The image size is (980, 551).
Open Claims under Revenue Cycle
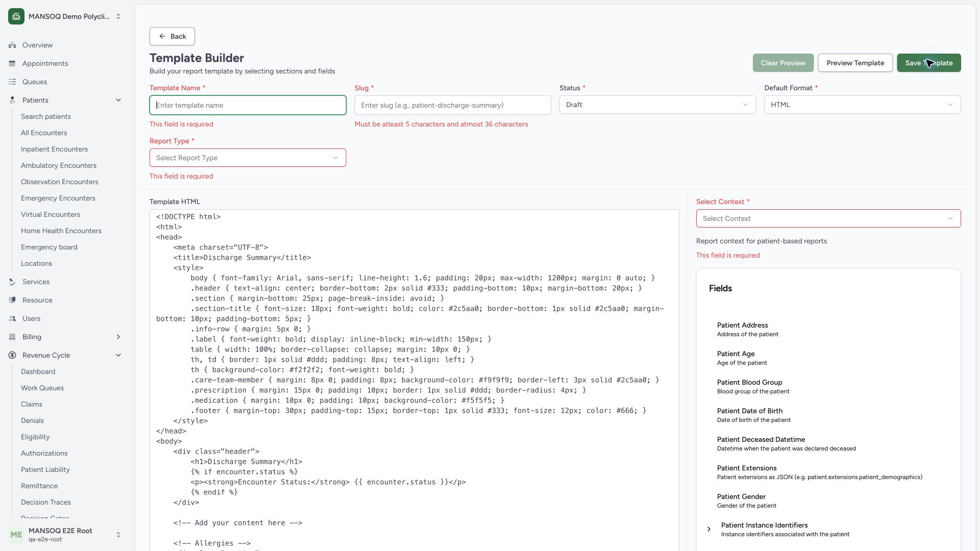[x=32, y=405]
